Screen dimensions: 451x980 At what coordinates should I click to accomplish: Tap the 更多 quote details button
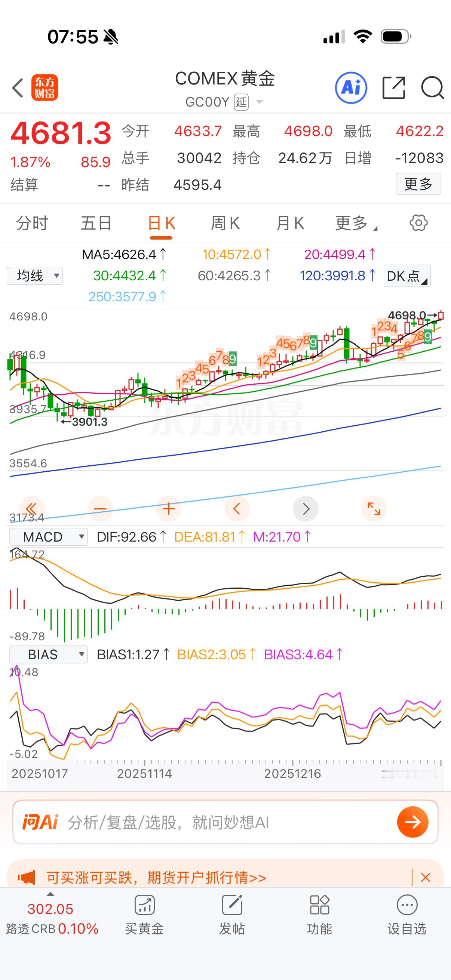(418, 184)
